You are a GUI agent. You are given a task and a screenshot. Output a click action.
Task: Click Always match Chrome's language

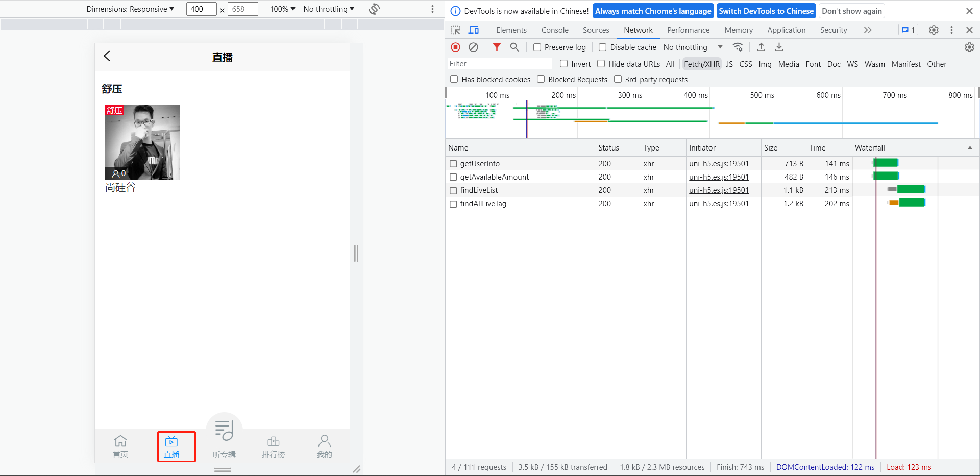pyautogui.click(x=653, y=11)
